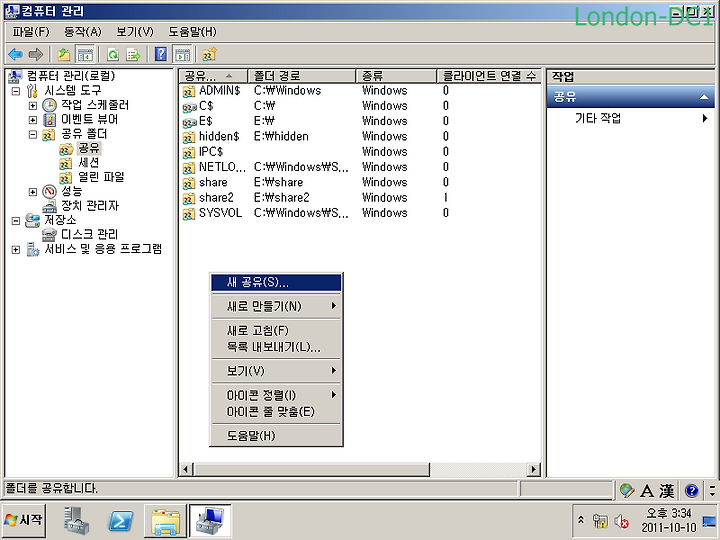Image resolution: width=720 pixels, height=540 pixels.
Task: Collapse the 시스템 도구 tree node
Action: (x=16, y=90)
